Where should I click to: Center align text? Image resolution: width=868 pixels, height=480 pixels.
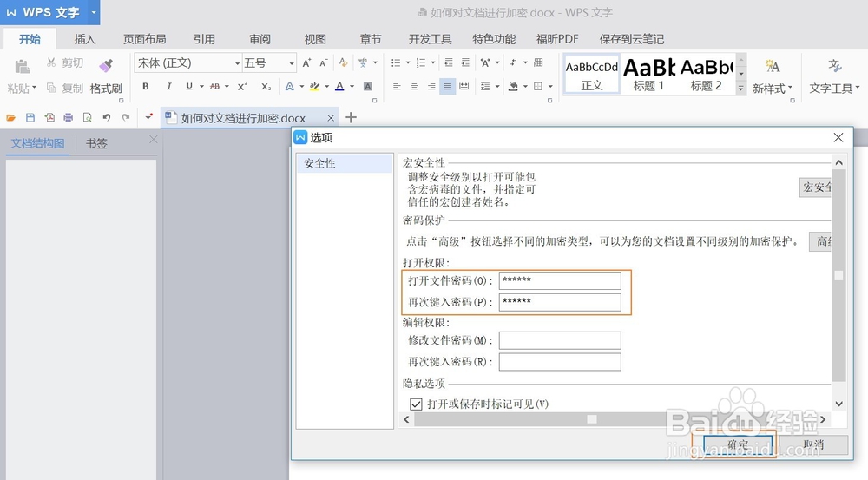414,87
